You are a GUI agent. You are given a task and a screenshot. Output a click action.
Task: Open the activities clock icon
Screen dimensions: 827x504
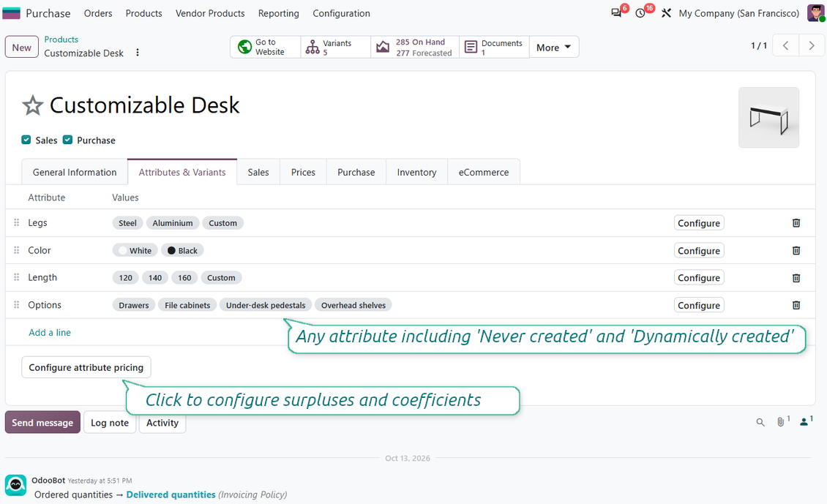(640, 13)
